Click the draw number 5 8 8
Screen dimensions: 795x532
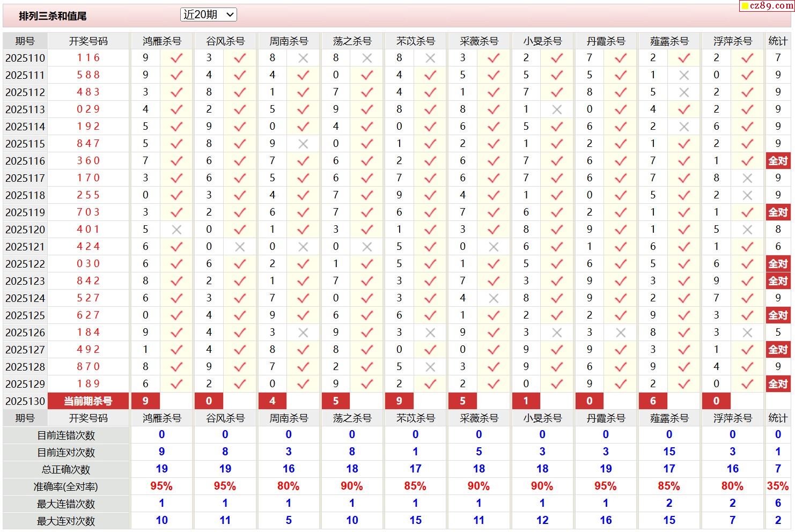tap(89, 75)
